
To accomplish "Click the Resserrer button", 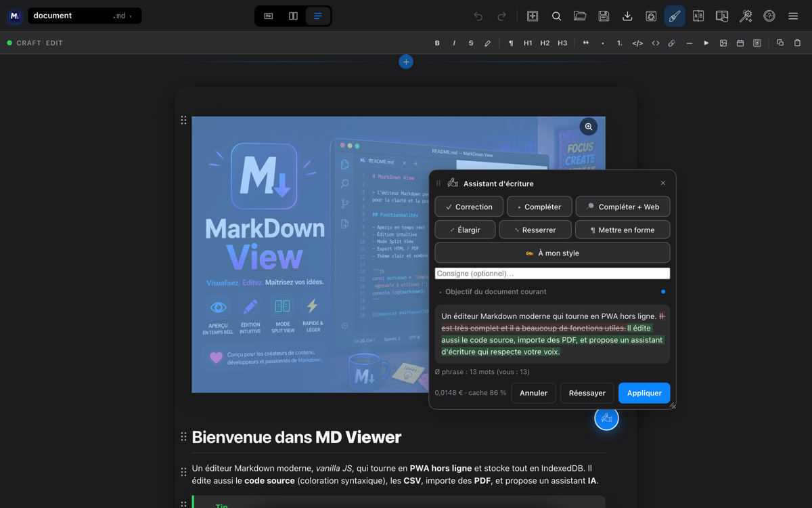I will point(535,230).
